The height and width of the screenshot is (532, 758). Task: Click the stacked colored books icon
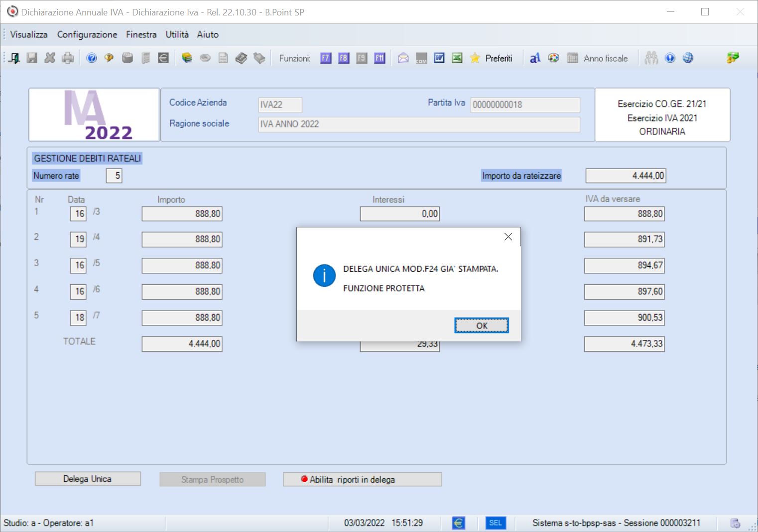pyautogui.click(x=187, y=58)
